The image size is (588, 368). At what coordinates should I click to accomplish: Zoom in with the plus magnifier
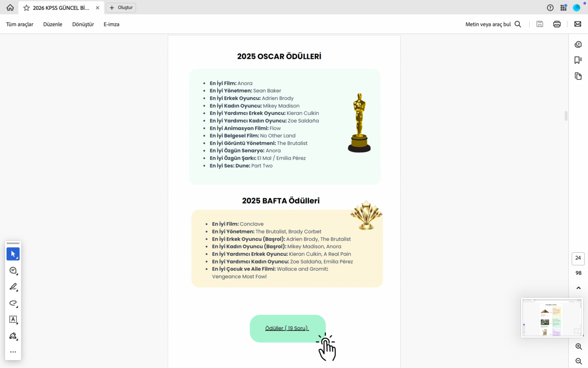click(x=578, y=346)
